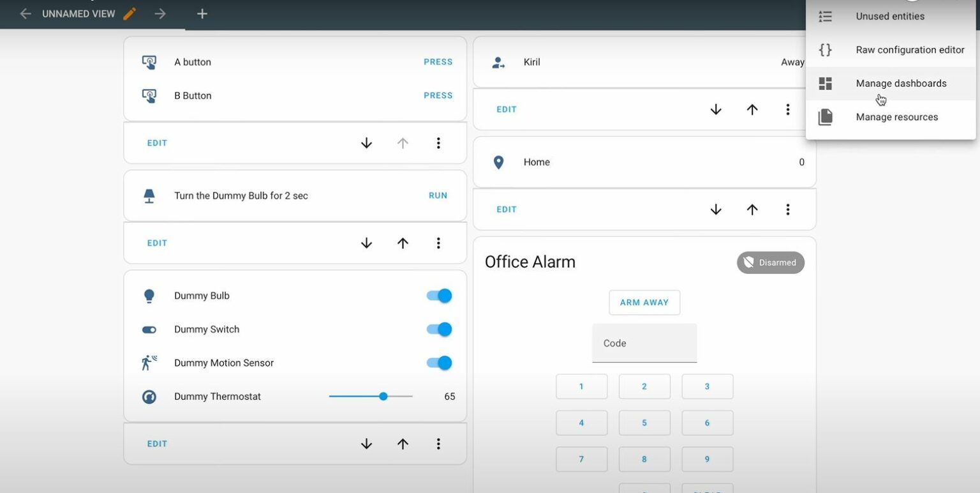Click the alarm Code input field
The width and height of the screenshot is (980, 493).
click(644, 344)
